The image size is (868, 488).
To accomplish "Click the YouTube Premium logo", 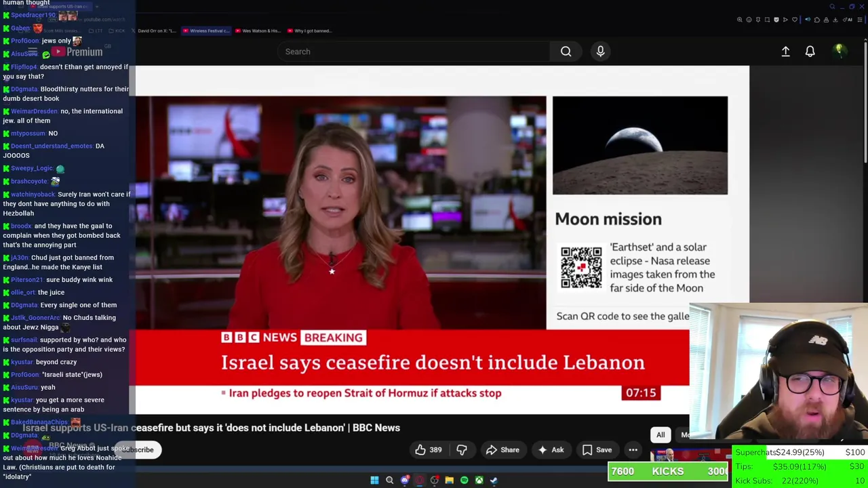I will pyautogui.click(x=76, y=52).
